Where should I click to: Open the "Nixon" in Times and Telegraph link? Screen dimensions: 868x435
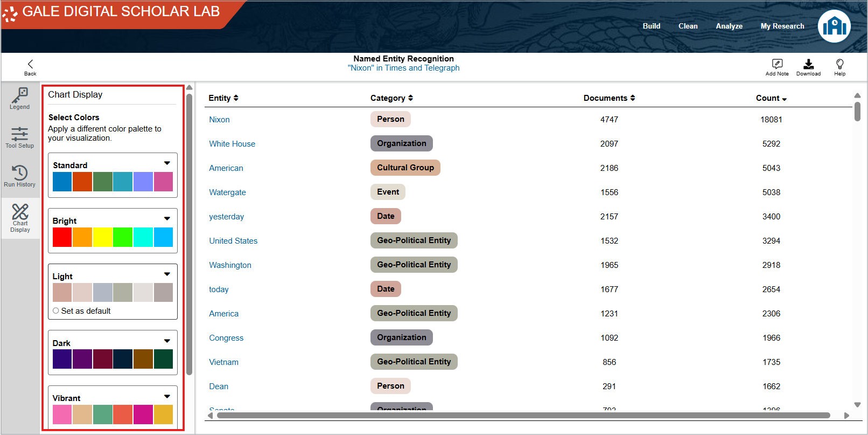(x=403, y=68)
